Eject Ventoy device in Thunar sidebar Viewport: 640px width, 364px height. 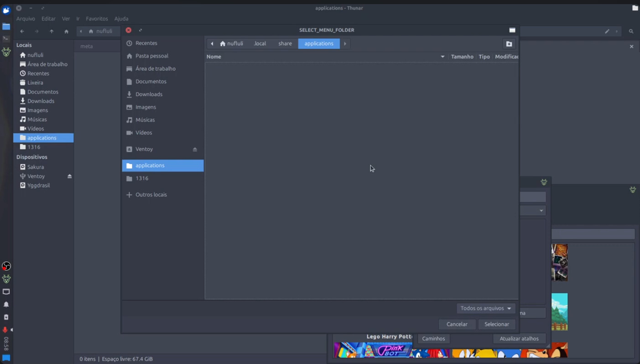[x=69, y=176]
